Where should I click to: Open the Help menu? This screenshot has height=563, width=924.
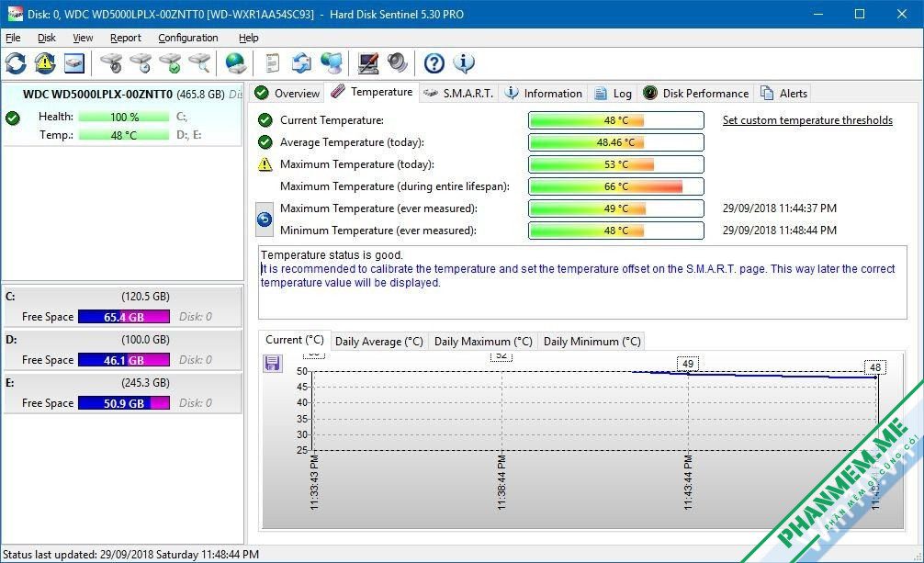pos(249,38)
